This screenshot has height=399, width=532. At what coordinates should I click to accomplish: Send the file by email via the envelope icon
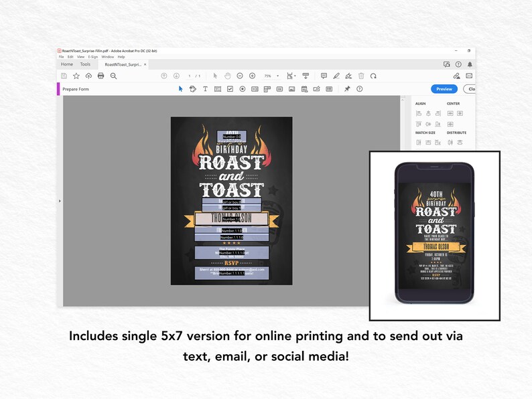[x=469, y=76]
